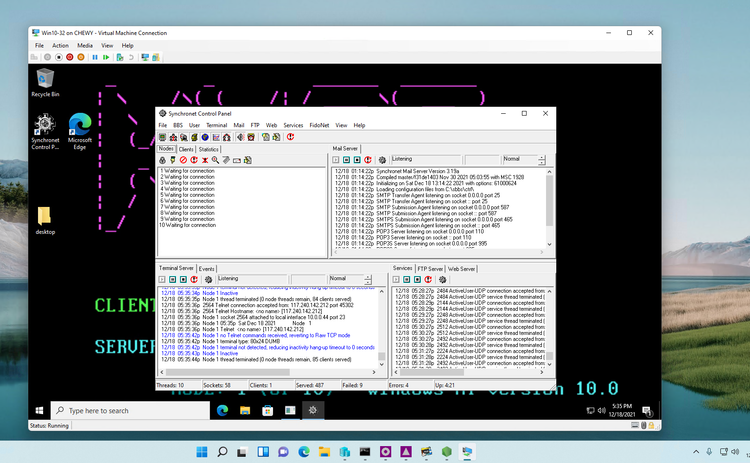Select the Mail Server tab
Screen dimensions: 750x463
[345, 149]
